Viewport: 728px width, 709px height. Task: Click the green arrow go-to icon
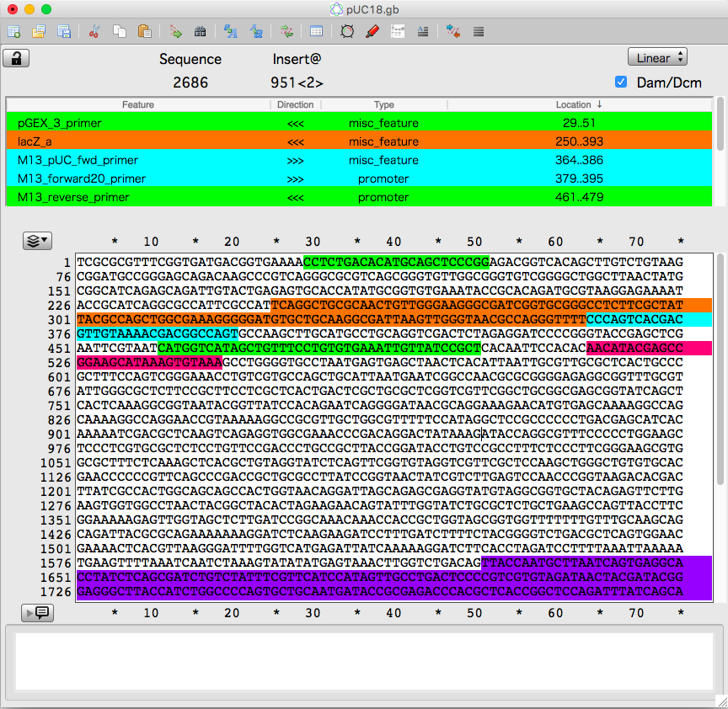[x=175, y=31]
